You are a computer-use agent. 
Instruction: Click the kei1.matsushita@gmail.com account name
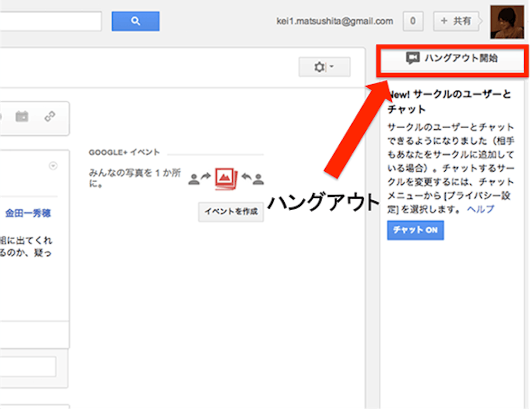click(x=335, y=21)
